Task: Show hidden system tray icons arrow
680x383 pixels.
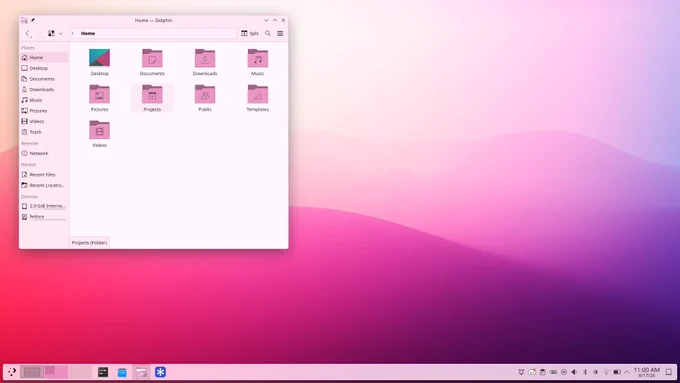Action: (x=627, y=372)
